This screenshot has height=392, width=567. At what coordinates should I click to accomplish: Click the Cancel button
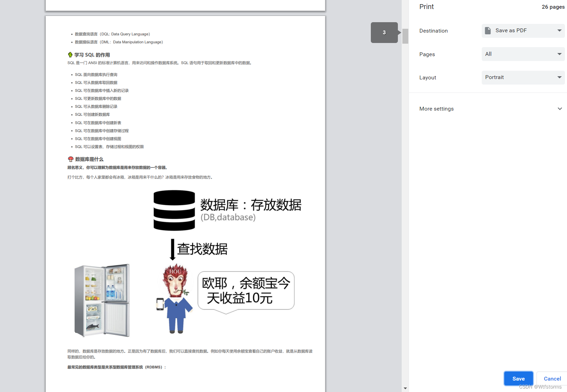pyautogui.click(x=552, y=378)
